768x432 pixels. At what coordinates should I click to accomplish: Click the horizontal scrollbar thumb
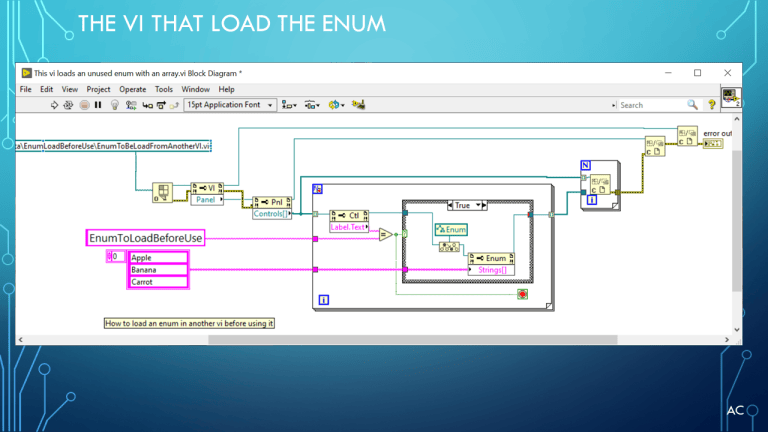point(413,339)
